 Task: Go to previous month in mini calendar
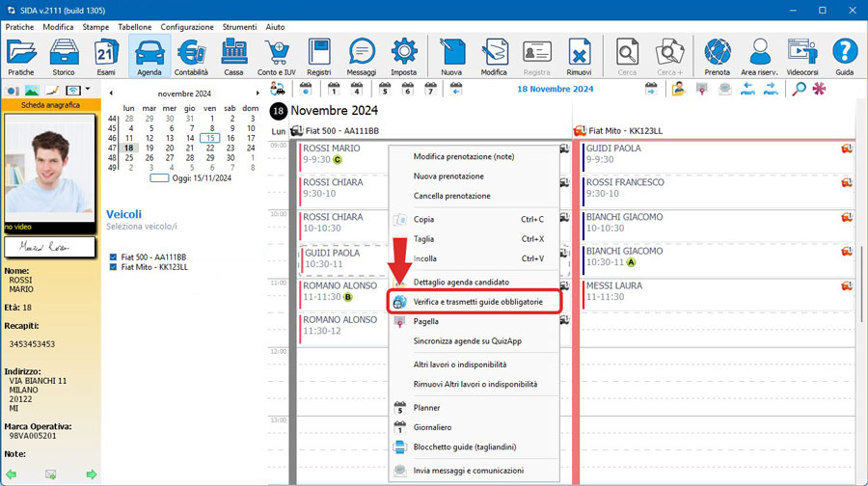point(110,94)
